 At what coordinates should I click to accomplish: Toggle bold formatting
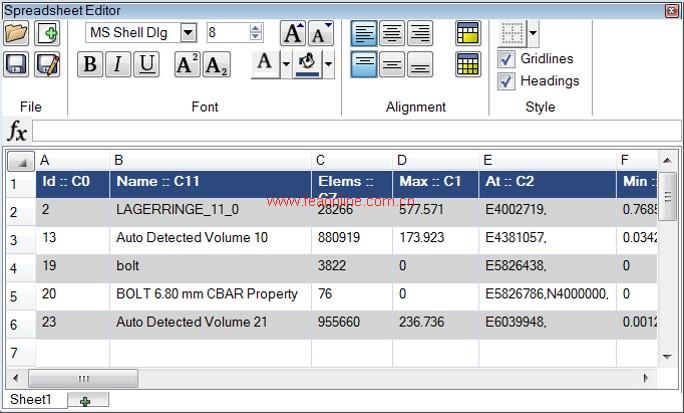coord(90,65)
